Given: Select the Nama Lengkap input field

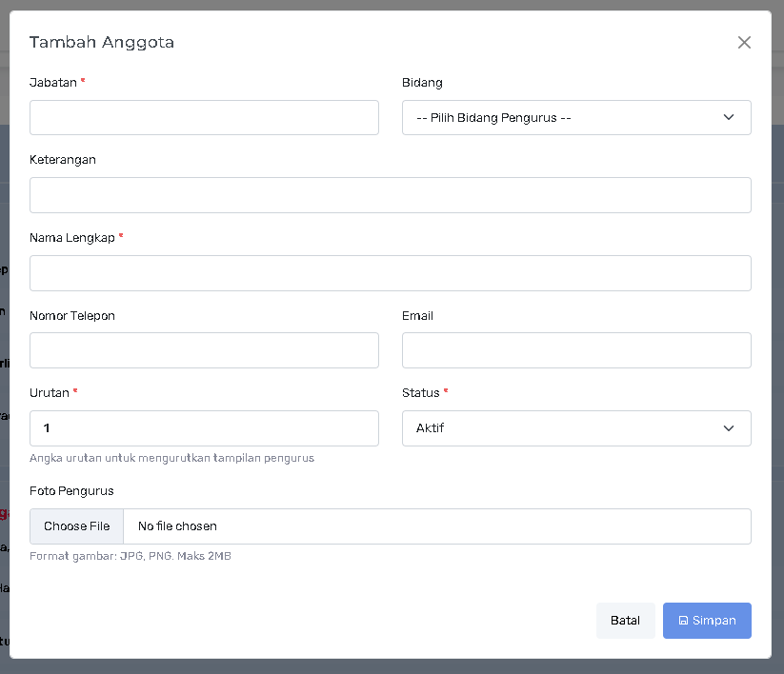Looking at the screenshot, I should (390, 273).
